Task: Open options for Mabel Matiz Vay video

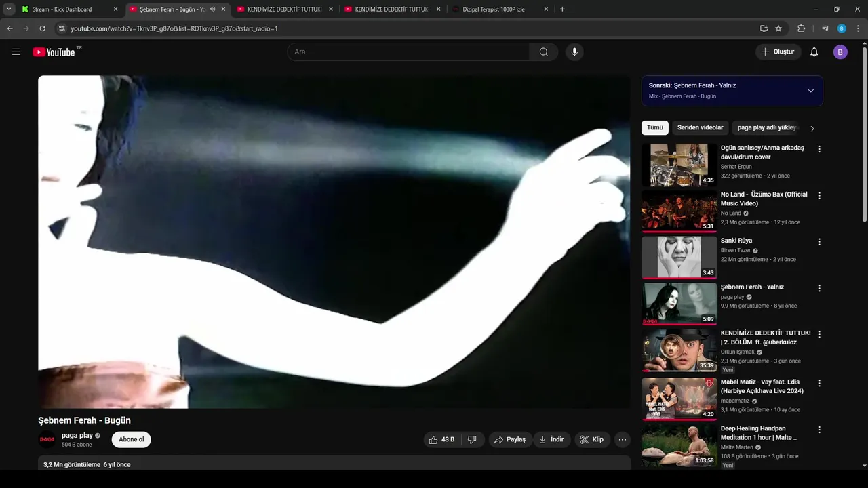Action: point(819,384)
